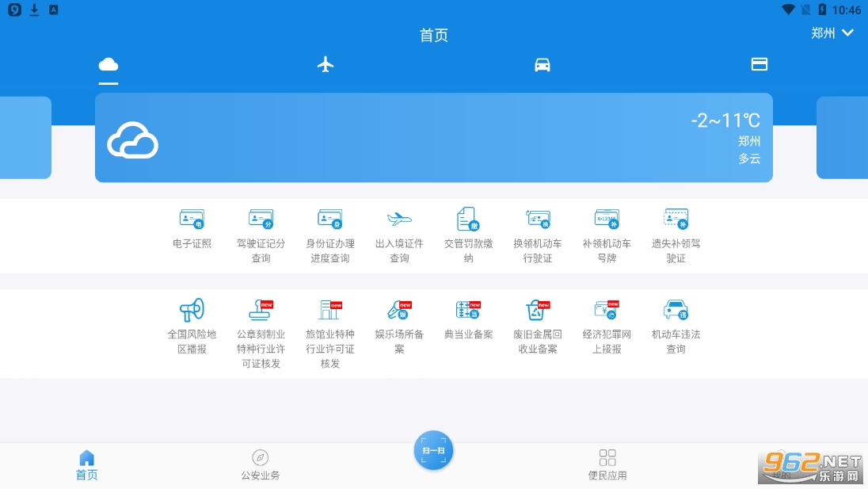The image size is (868, 489).
Task: Select the weather cloud tab
Action: pos(108,65)
